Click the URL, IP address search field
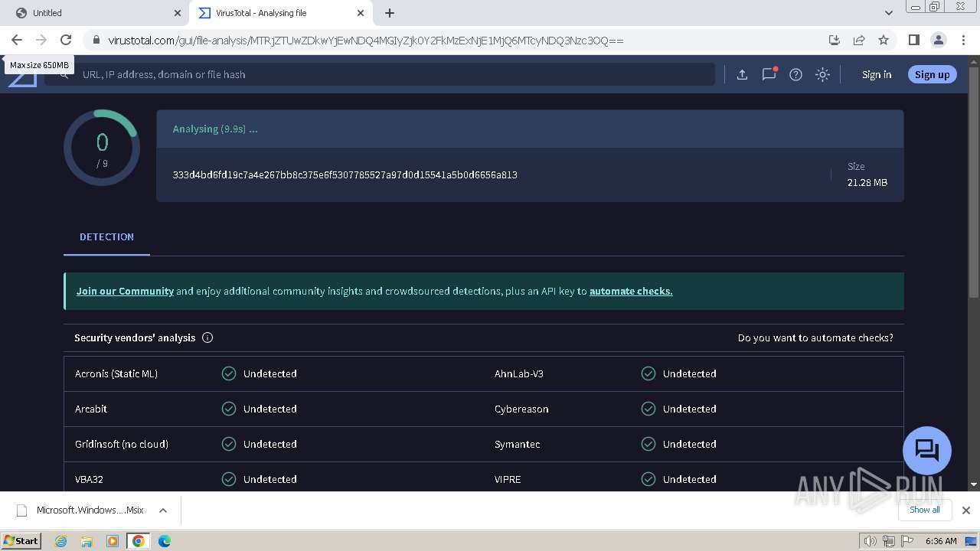Image resolution: width=980 pixels, height=551 pixels. click(379, 74)
